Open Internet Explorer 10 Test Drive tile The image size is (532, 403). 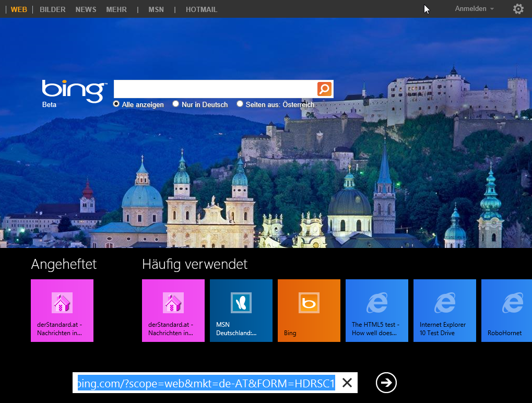click(x=445, y=311)
